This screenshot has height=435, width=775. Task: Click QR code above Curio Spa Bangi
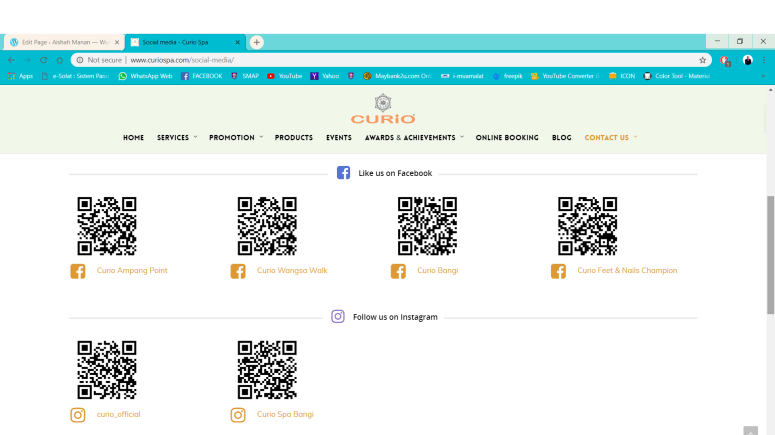[267, 370]
